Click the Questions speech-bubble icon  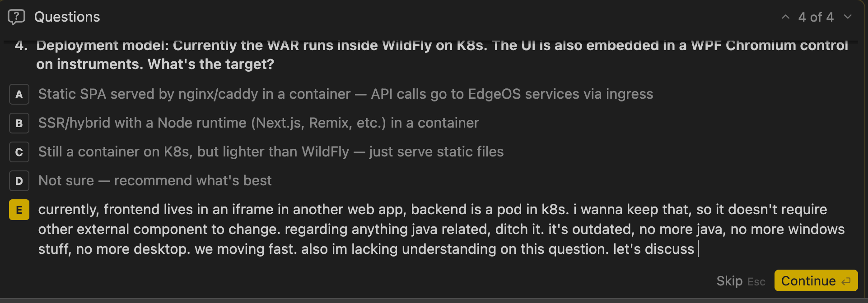click(x=16, y=17)
